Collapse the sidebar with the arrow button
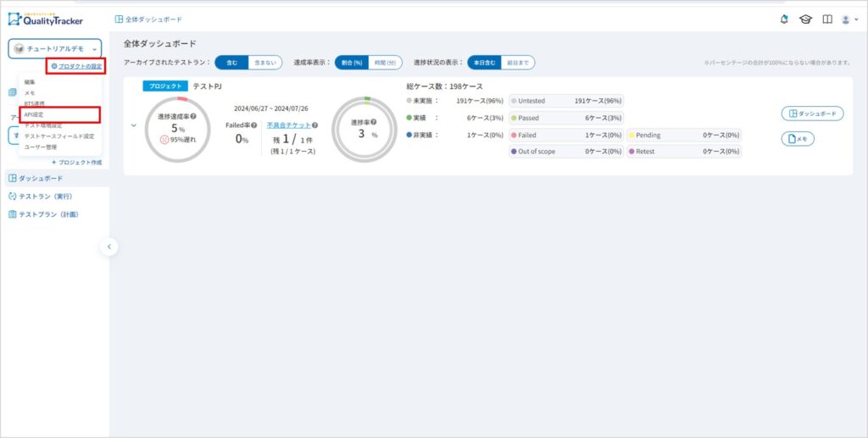The image size is (868, 438). point(108,247)
